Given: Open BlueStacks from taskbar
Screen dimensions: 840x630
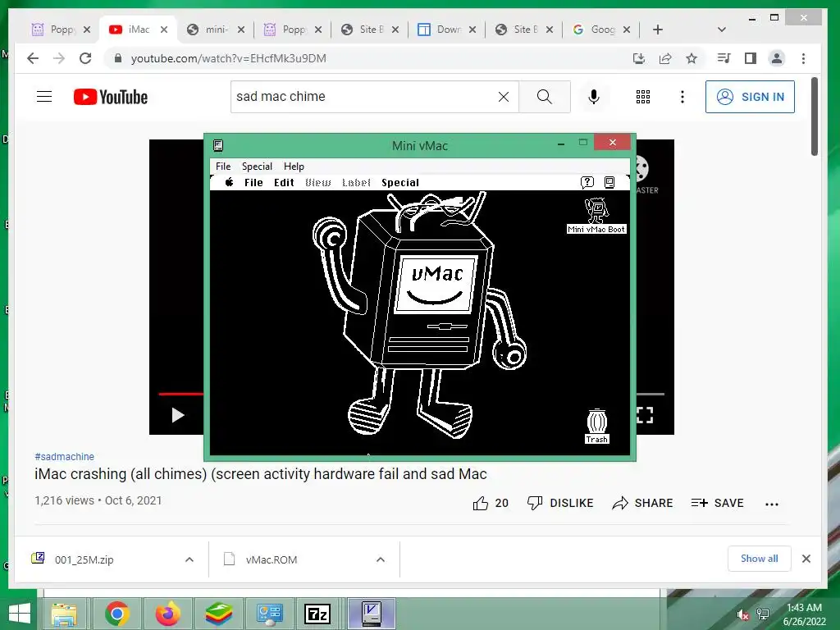Looking at the screenshot, I should pos(218,614).
